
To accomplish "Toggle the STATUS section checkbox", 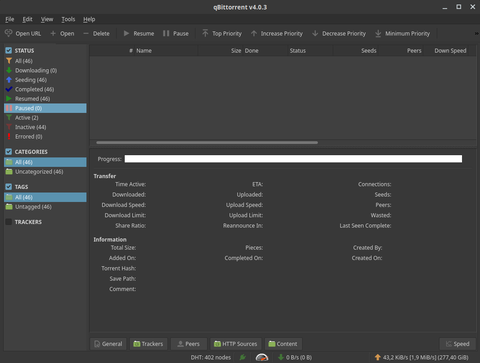I will pyautogui.click(x=9, y=50).
